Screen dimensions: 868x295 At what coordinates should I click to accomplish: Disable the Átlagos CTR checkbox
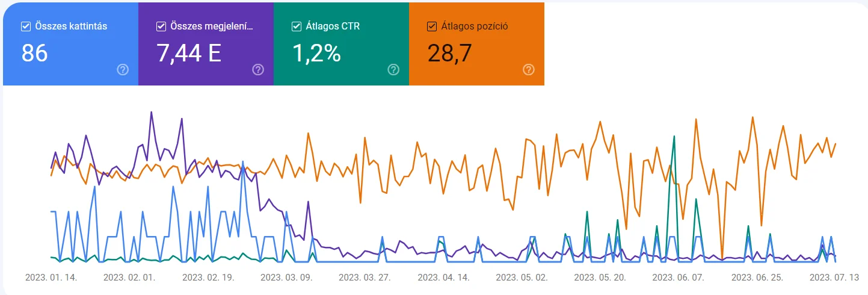(297, 26)
